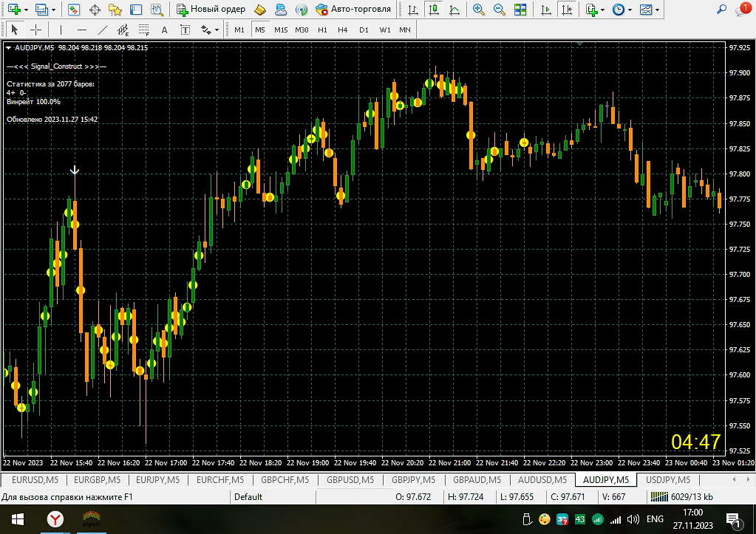Open the Strategy Tester magnifier icon
This screenshot has height=534, width=756.
click(157, 9)
